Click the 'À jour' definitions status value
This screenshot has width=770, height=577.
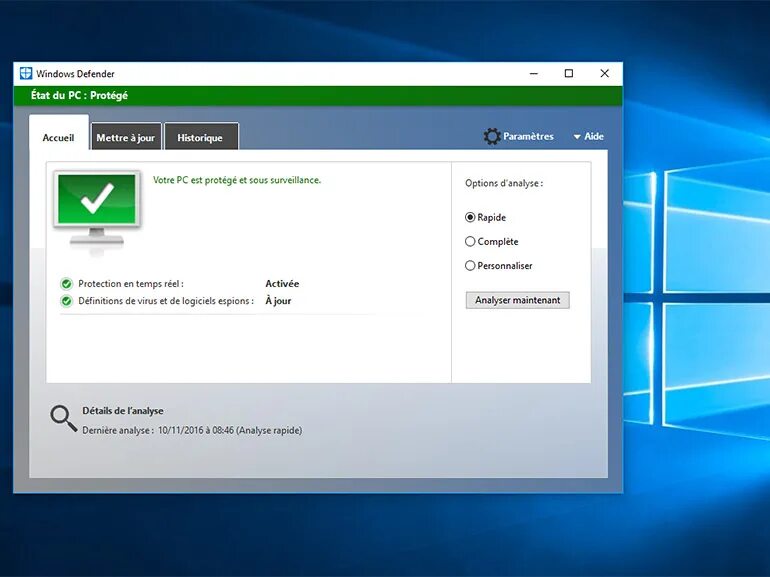tap(278, 301)
